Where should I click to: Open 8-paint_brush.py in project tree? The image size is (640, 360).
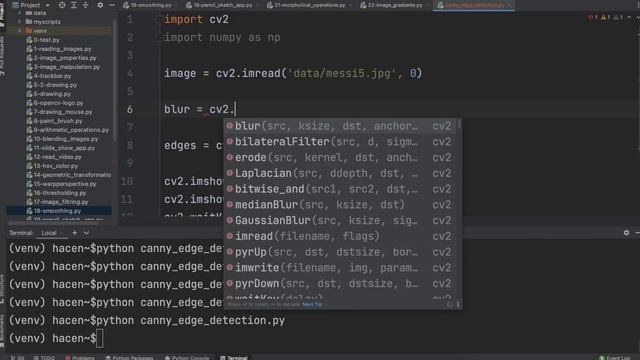coord(54,121)
